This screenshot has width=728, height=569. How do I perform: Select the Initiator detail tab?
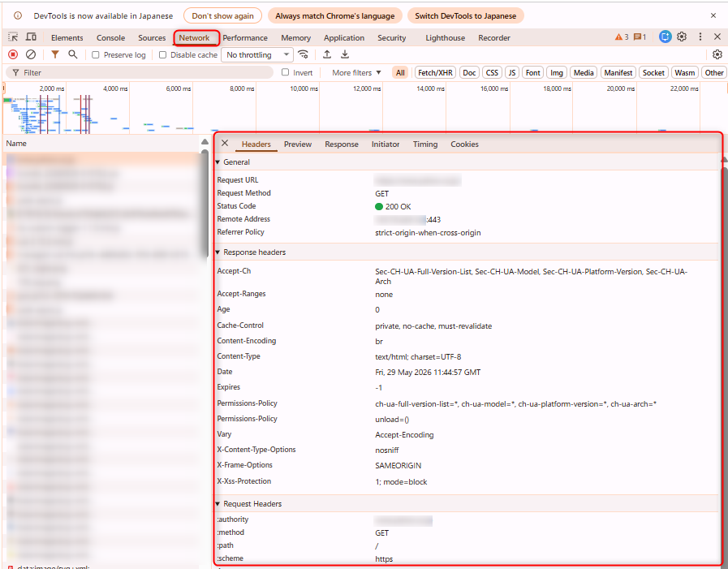click(x=386, y=144)
